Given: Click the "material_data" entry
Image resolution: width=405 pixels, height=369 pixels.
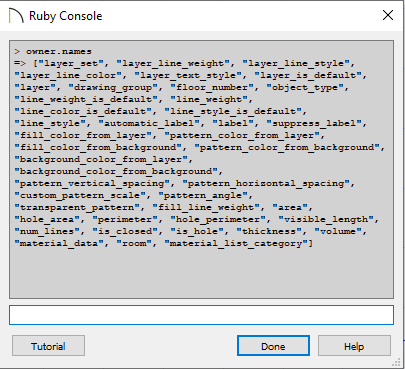Looking at the screenshot, I should click(x=59, y=244).
